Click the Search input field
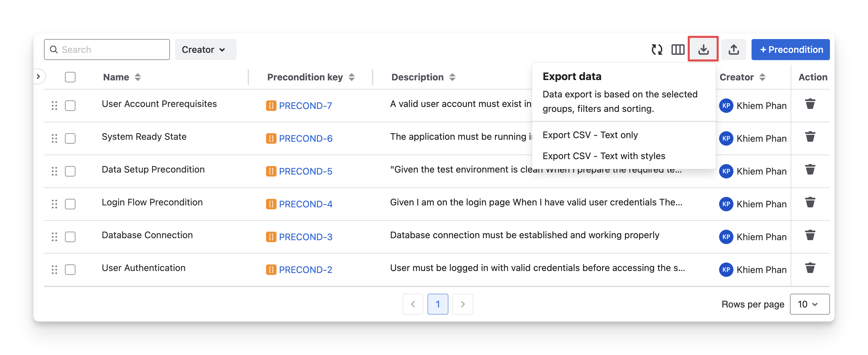 tap(111, 50)
